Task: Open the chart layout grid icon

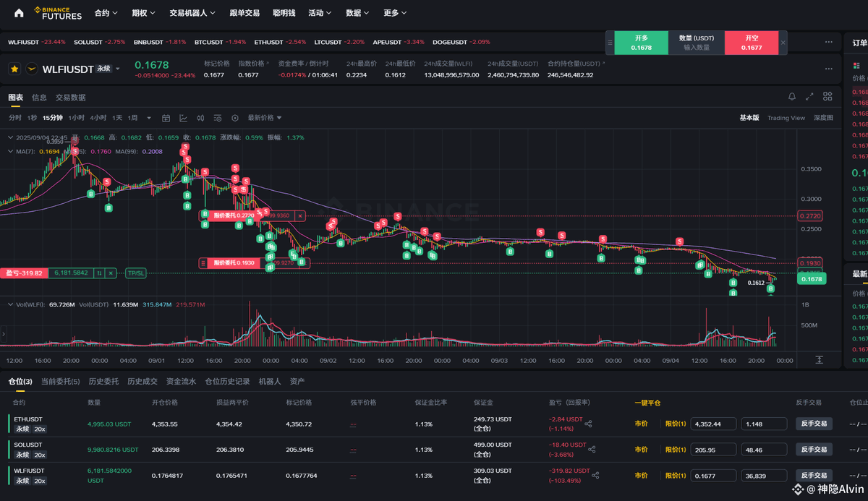Action: [827, 97]
